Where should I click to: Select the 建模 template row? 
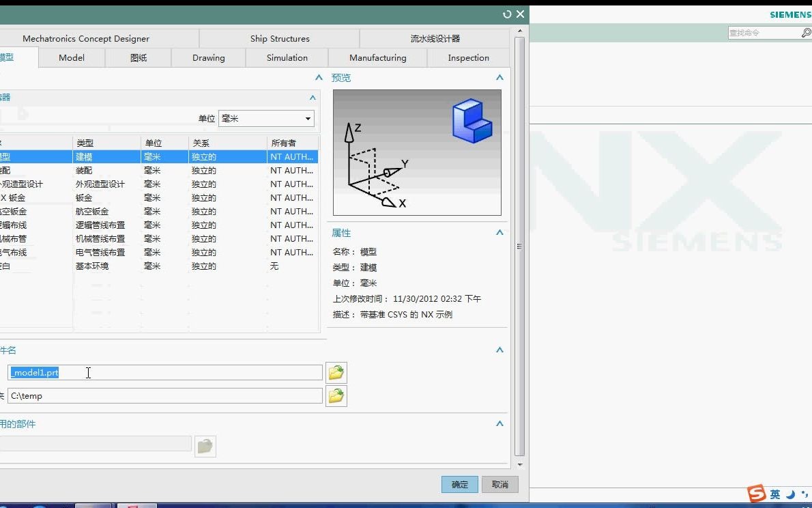pos(158,156)
